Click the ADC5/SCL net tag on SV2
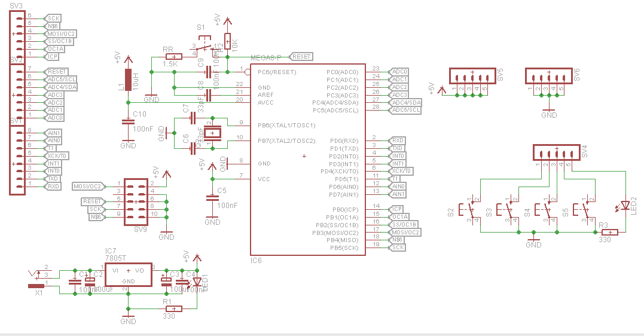 (60, 80)
